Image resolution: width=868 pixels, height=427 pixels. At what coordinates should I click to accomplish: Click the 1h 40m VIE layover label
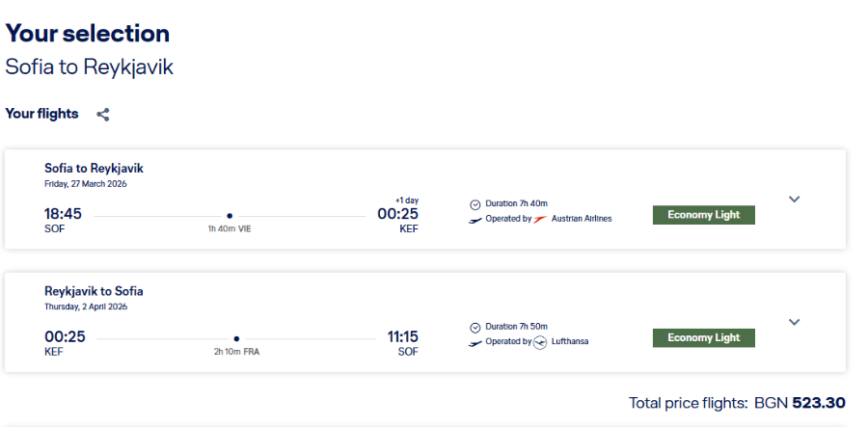[230, 229]
